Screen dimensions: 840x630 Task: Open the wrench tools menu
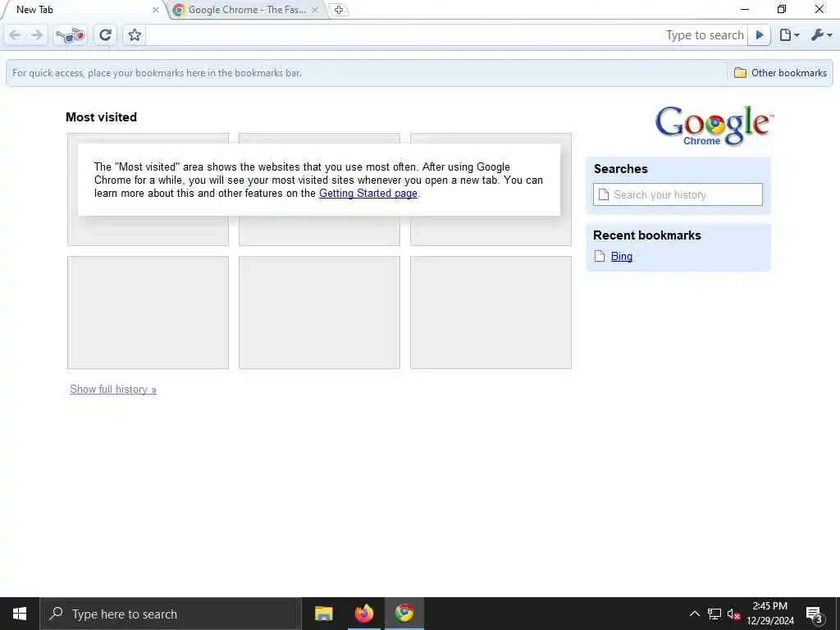(821, 35)
